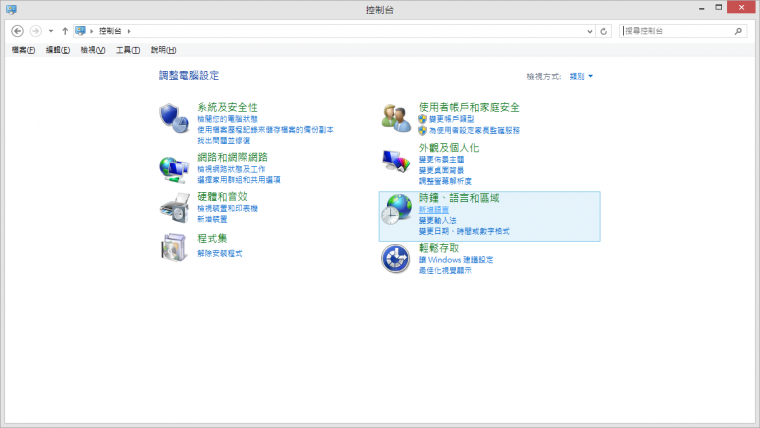Click the 控制台 breadcrumb in the address bar
This screenshot has height=428, width=760.
pos(110,31)
